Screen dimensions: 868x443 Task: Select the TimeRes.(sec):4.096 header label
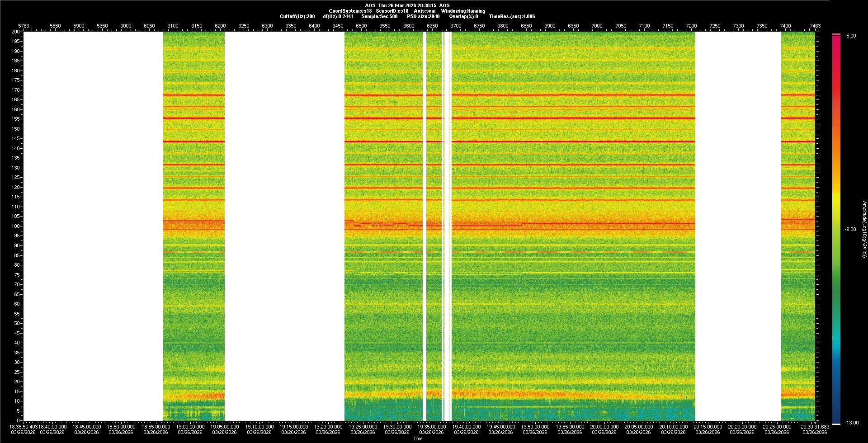(x=512, y=16)
